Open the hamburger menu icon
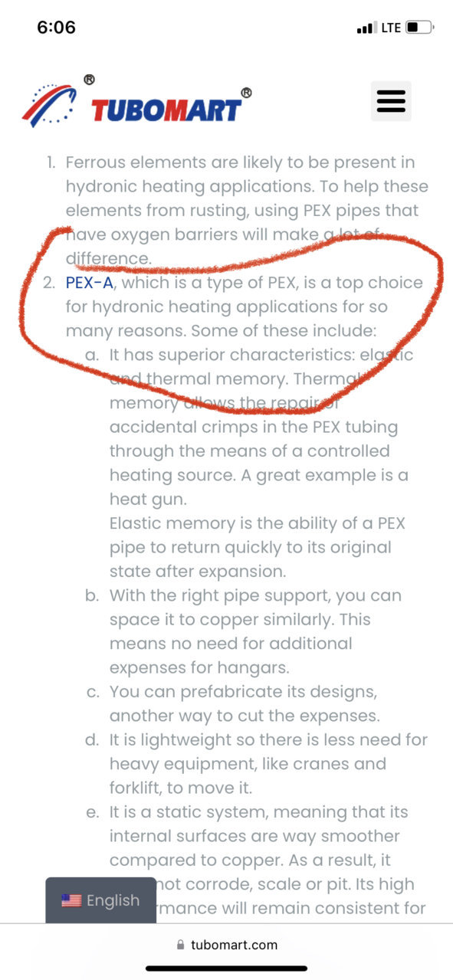Screen dimensions: 453x980 point(391,101)
